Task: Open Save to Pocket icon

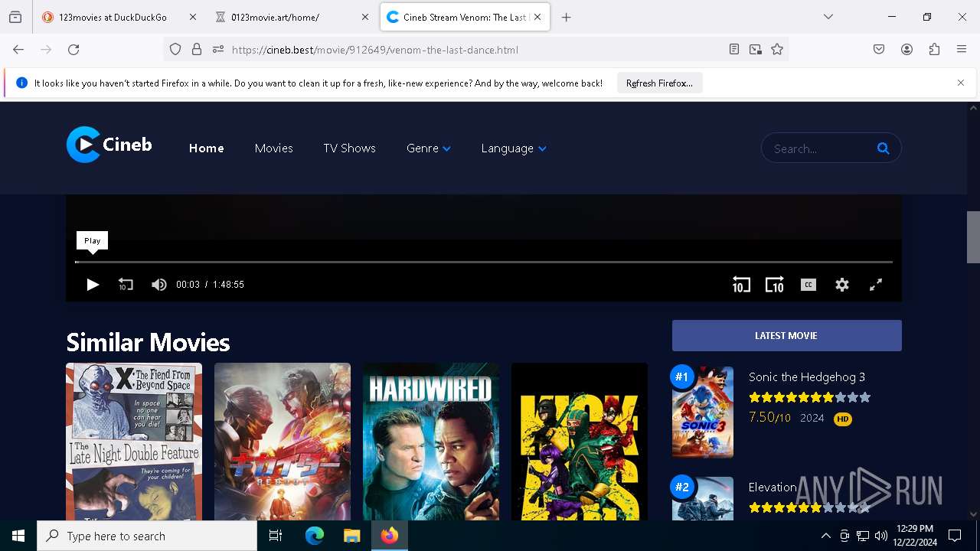Action: (879, 49)
